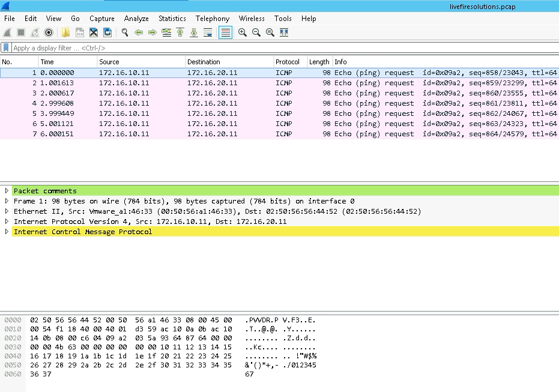Open a capture file with the folder icon
Screen dimensions: 559x392
[x=65, y=33]
